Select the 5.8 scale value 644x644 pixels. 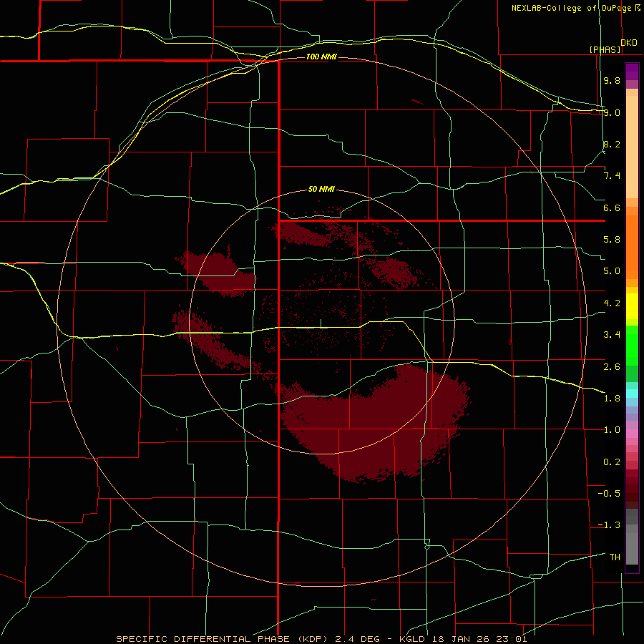click(612, 240)
